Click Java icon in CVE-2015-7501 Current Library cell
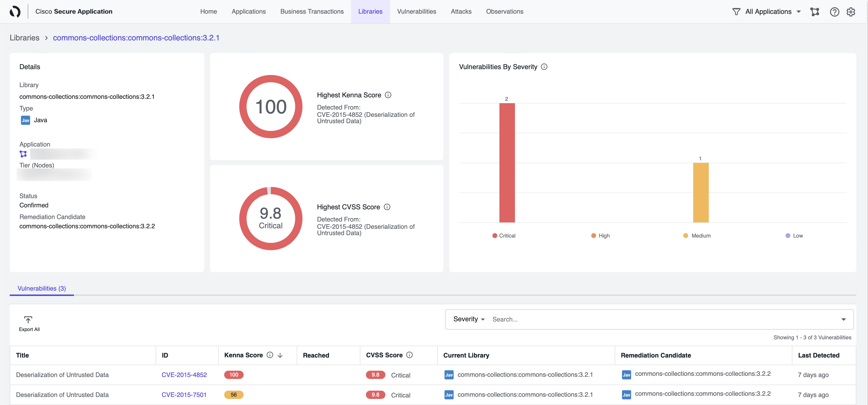The width and height of the screenshot is (868, 405). [449, 395]
